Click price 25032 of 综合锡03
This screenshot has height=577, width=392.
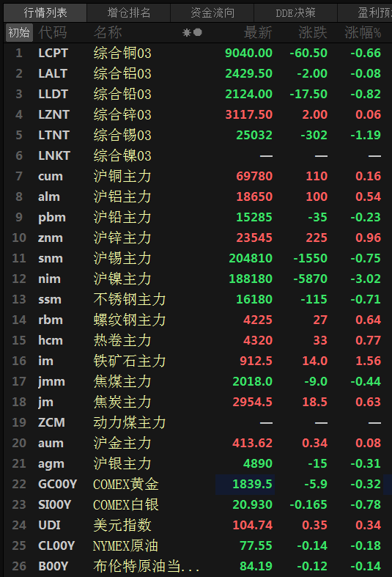click(x=254, y=135)
